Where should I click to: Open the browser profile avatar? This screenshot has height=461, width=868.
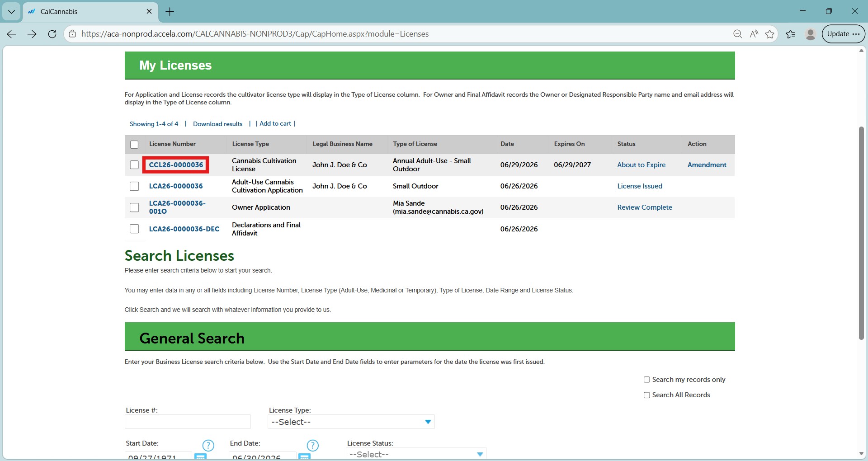coord(811,34)
